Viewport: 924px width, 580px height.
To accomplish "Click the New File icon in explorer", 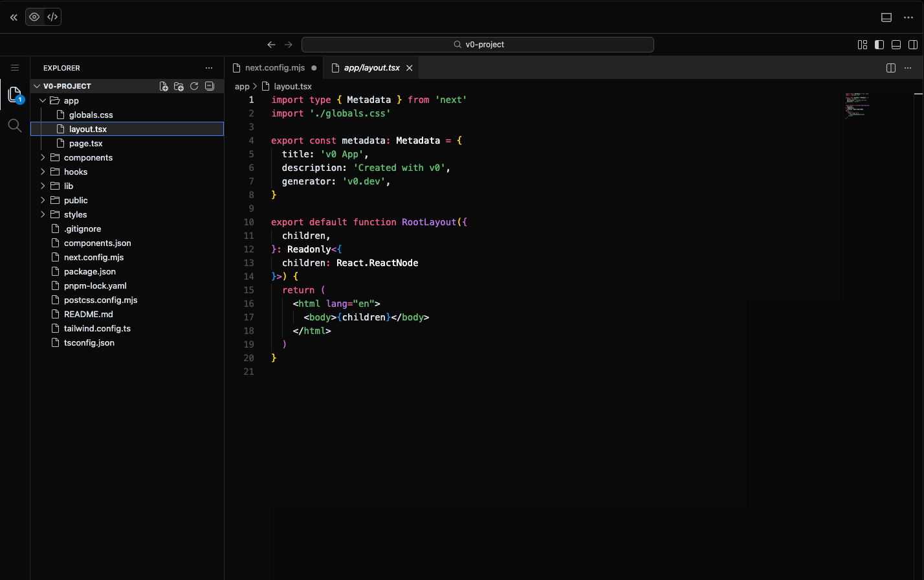I will click(164, 86).
